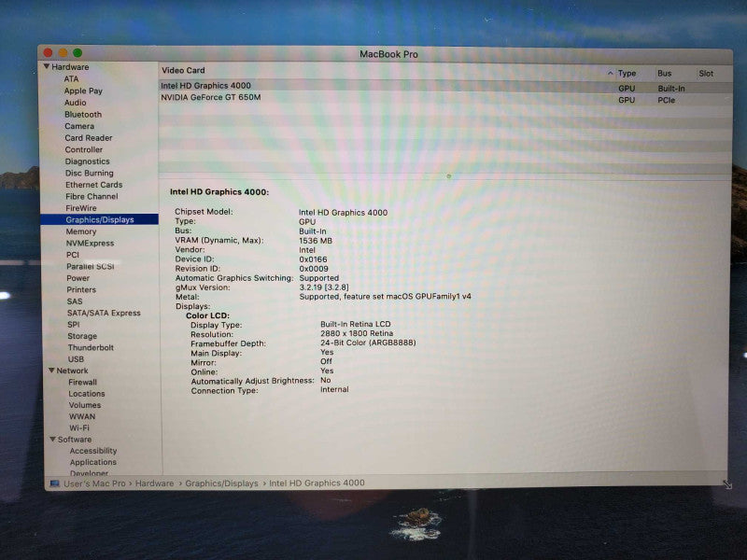Viewport: 747px width, 560px height.
Task: Sort by Type column header
Action: [627, 74]
